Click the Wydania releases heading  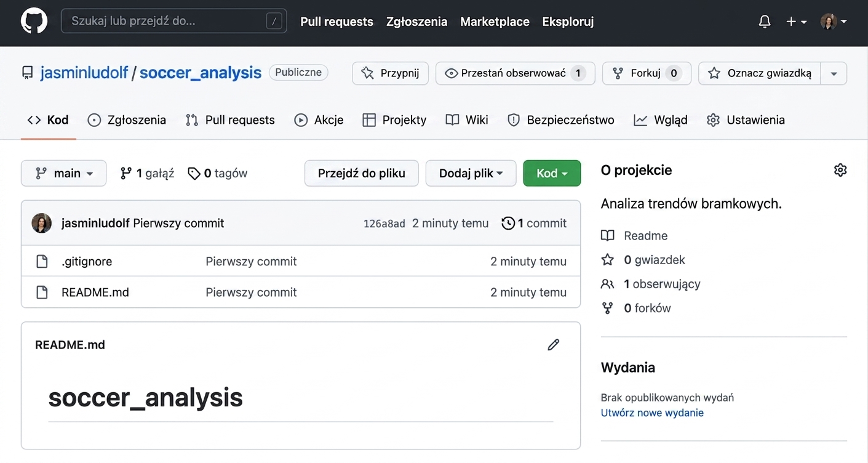click(628, 368)
